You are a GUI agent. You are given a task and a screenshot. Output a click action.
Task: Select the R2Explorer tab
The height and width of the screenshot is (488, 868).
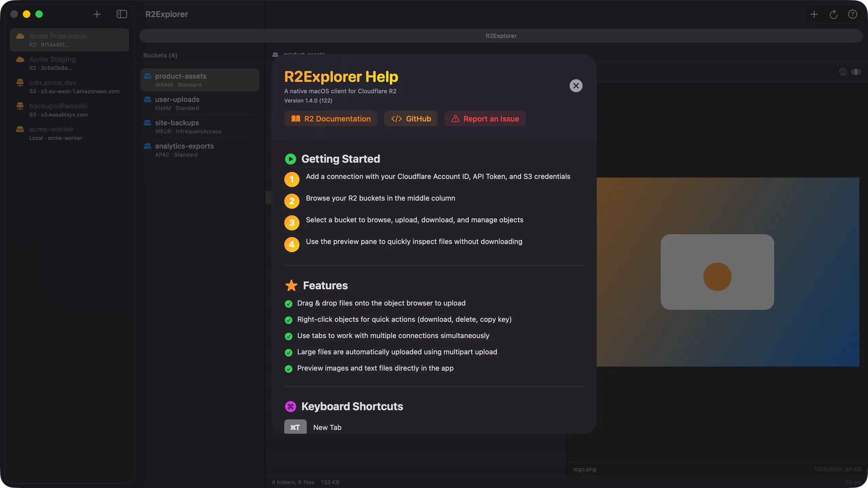501,36
